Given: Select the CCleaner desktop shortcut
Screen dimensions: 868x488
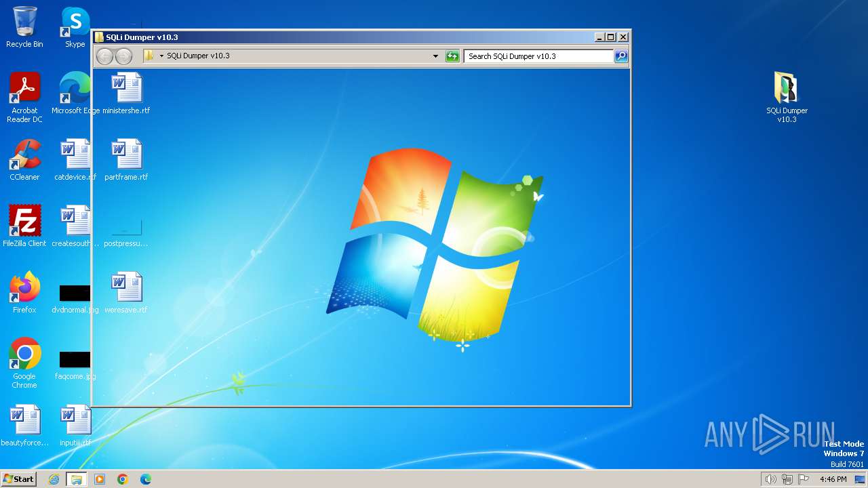Looking at the screenshot, I should (x=24, y=160).
